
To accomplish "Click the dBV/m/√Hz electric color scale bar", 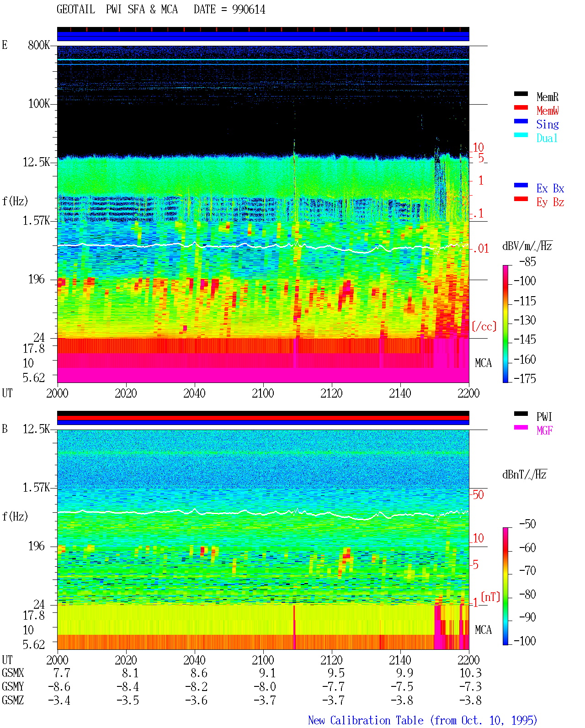I will click(505, 324).
